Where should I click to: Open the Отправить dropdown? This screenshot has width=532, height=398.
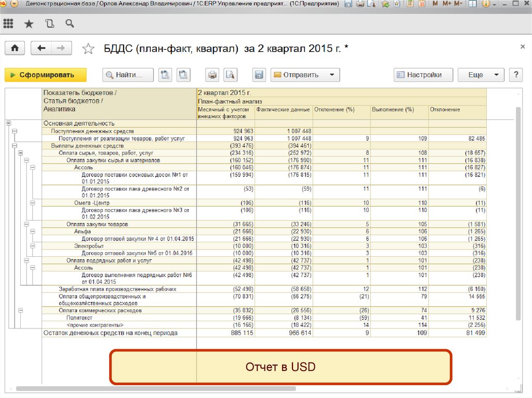(305, 75)
